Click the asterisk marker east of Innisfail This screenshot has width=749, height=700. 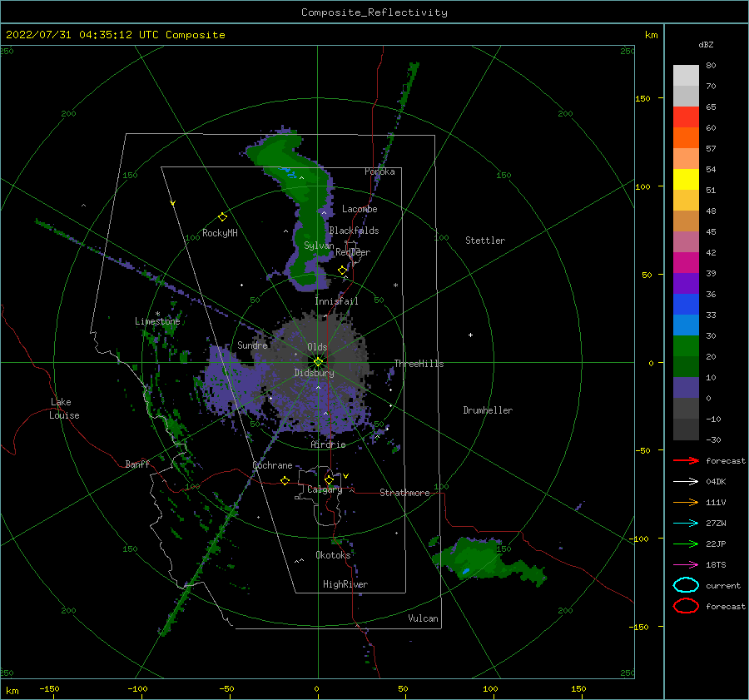[x=395, y=285]
